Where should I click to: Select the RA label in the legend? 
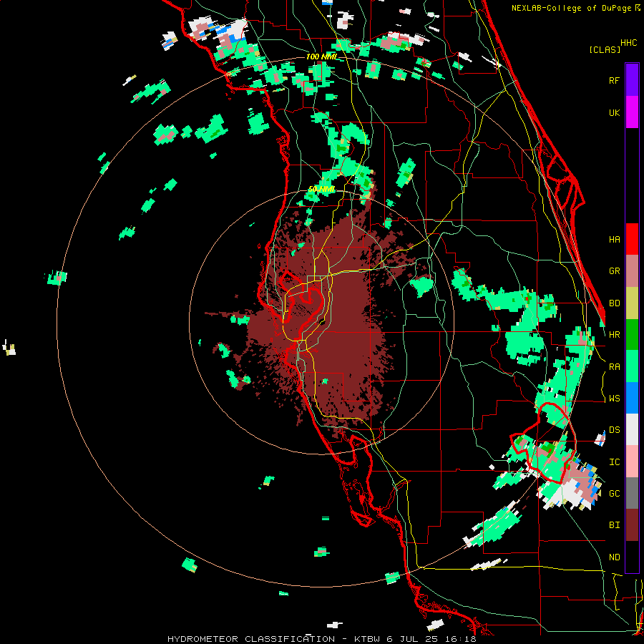(614, 366)
